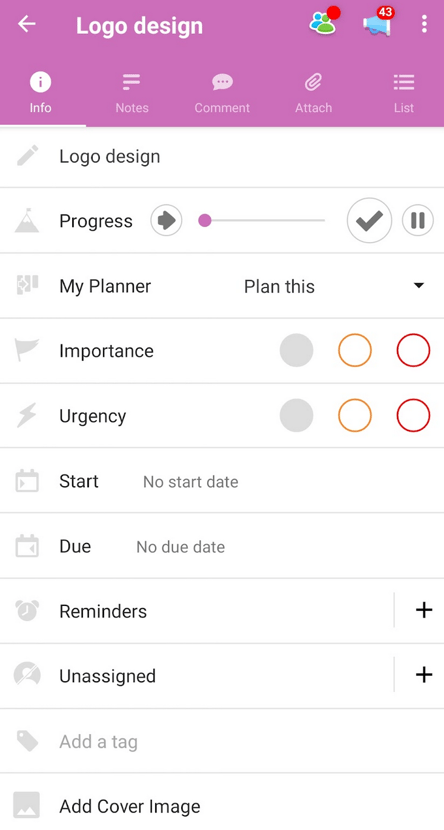
Task: Open megaphone notifications with 43 badge
Action: [378, 22]
